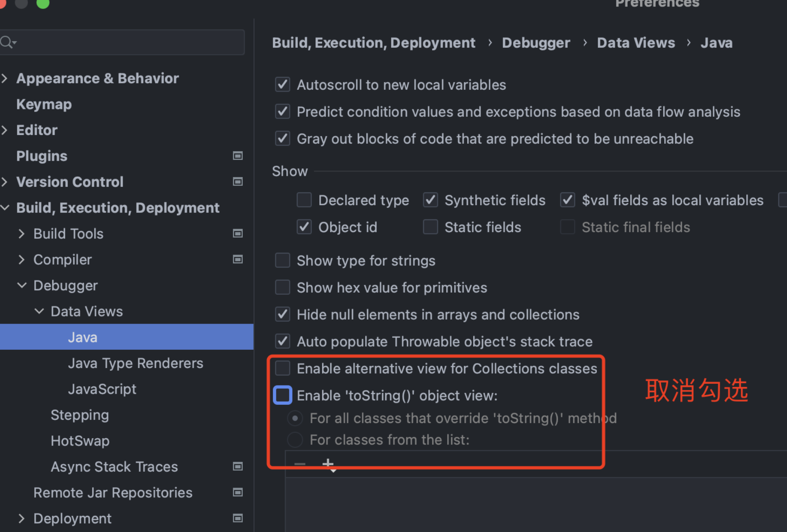Screen dimensions: 787x532
Task: Click Debugger in the breadcrumb path
Action: pos(536,43)
